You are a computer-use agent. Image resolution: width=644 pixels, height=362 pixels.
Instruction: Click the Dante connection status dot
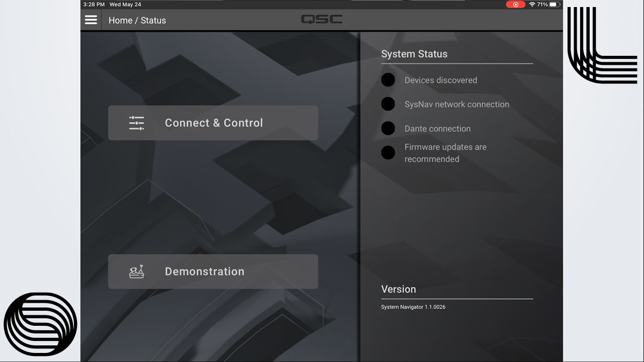click(x=388, y=128)
